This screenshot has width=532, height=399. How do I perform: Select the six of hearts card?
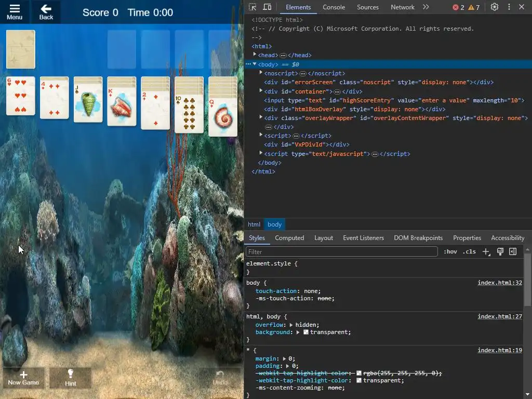pos(21,96)
